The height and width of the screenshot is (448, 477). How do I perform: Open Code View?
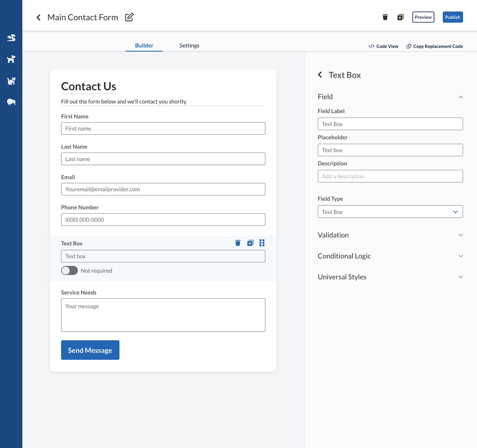(x=383, y=46)
